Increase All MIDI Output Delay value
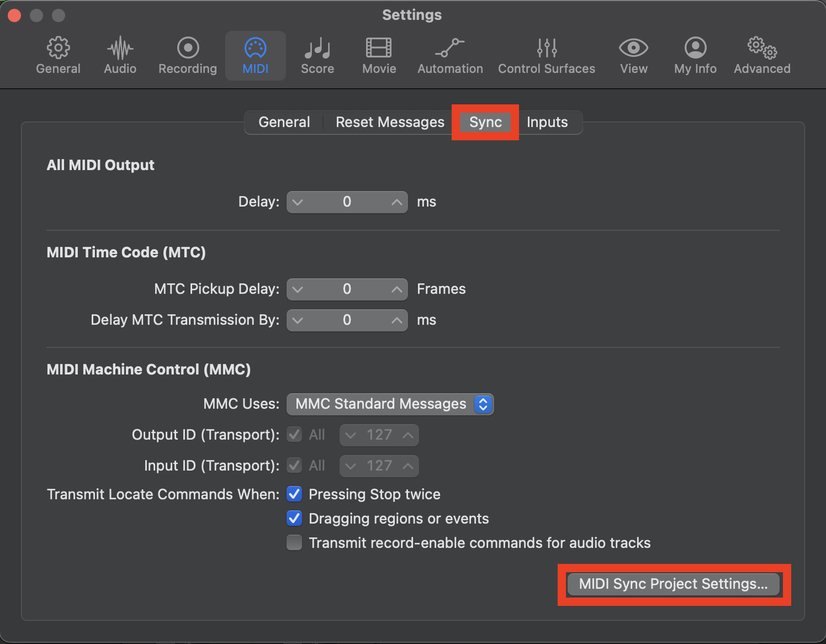Image resolution: width=826 pixels, height=644 pixels. click(396, 202)
